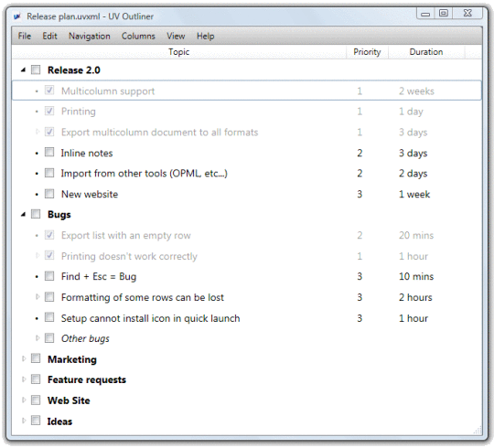Select the Other bugs italic text
Image resolution: width=494 pixels, height=448 pixels.
click(x=85, y=339)
